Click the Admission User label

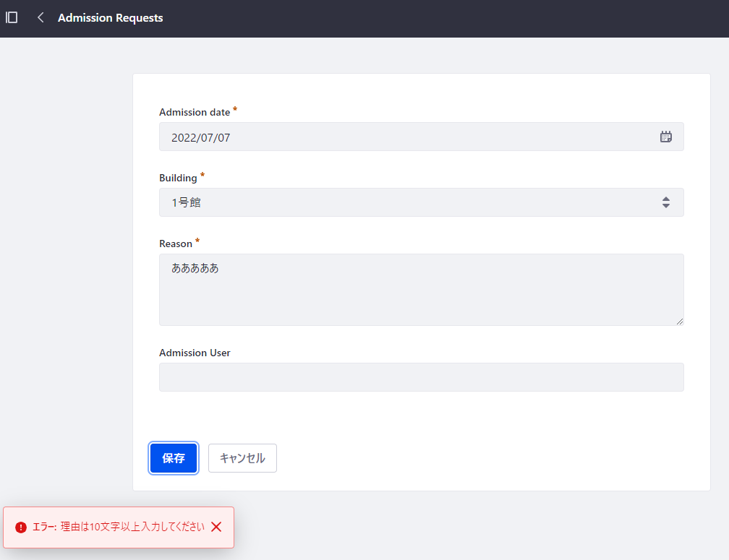[x=195, y=353]
